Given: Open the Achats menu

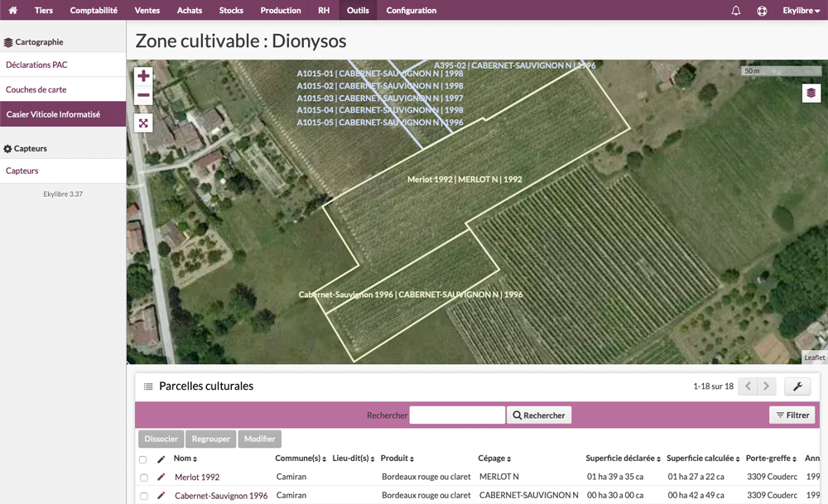Looking at the screenshot, I should click(x=190, y=11).
